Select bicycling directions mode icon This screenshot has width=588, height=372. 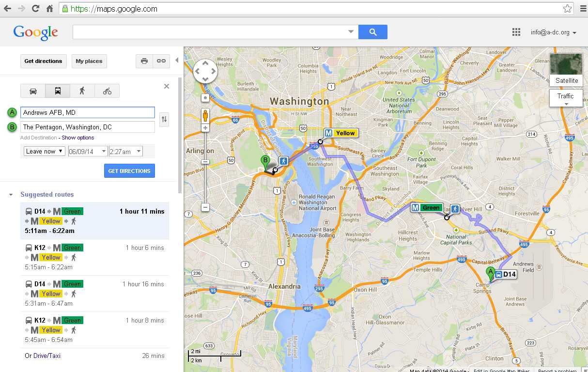(x=107, y=91)
